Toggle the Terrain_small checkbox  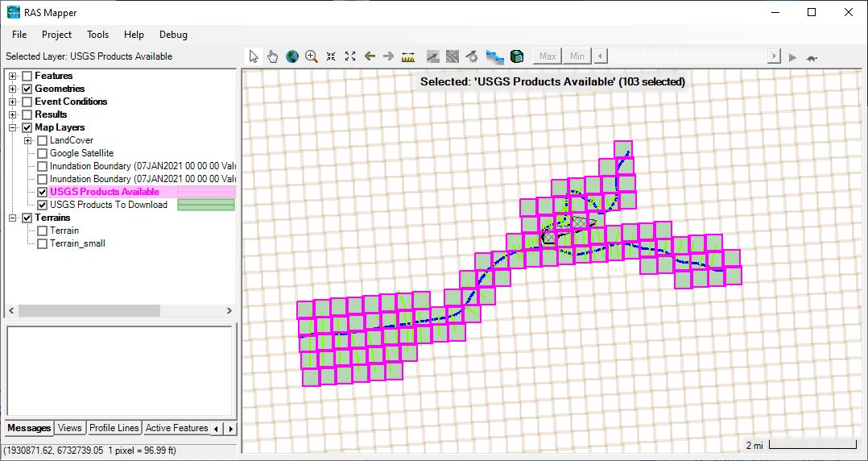pos(43,243)
